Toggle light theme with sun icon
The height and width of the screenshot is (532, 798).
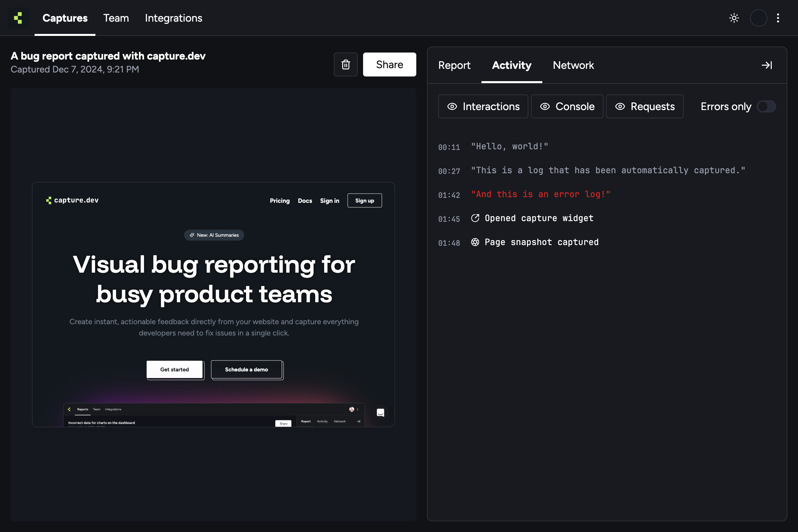point(734,18)
